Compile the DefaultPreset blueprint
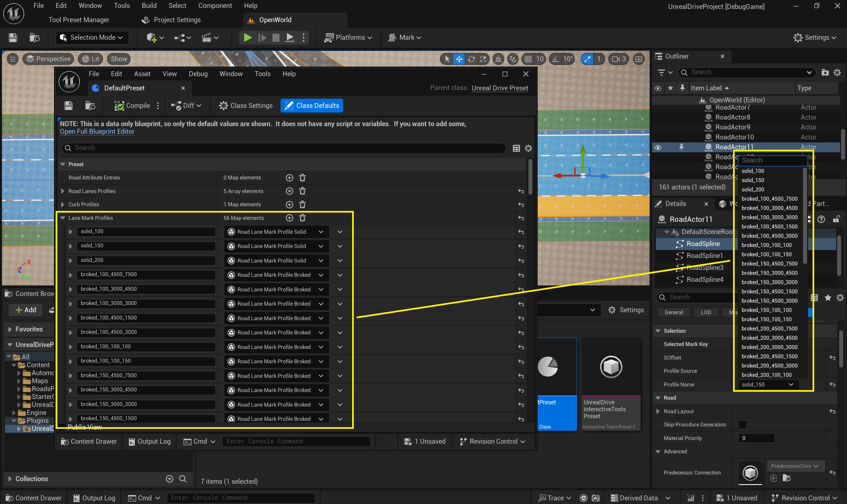 [x=132, y=106]
